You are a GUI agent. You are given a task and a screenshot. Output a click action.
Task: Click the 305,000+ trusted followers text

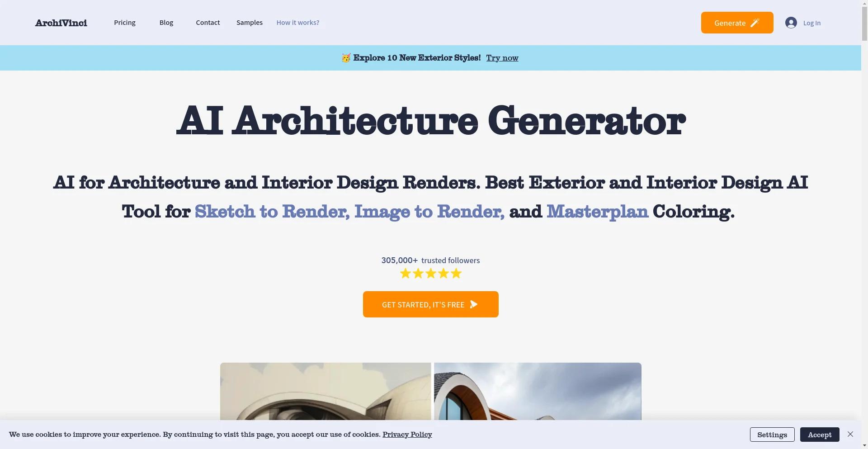[x=431, y=260]
